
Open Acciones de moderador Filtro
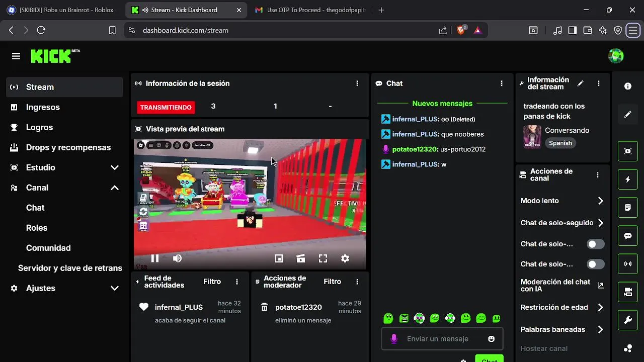[332, 282]
